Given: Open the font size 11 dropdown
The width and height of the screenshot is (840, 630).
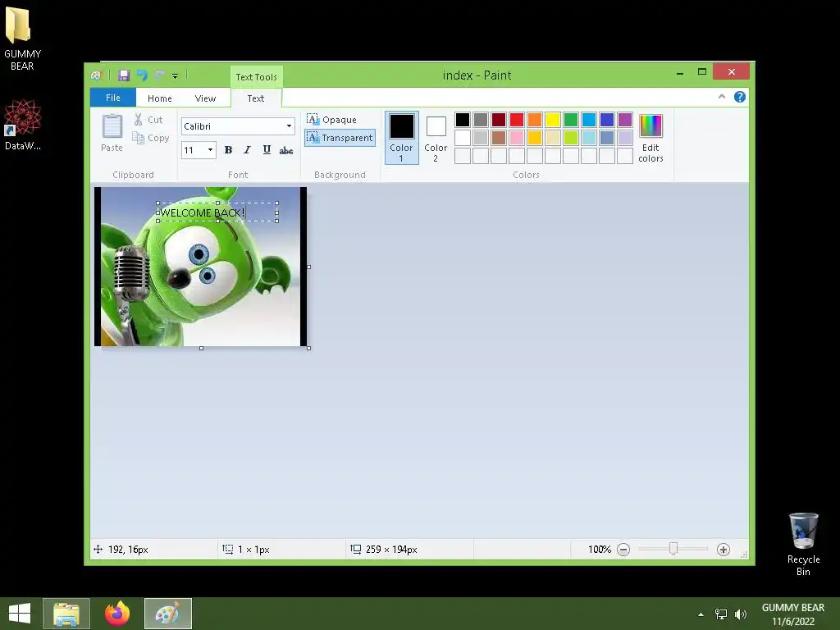Looking at the screenshot, I should (x=211, y=150).
